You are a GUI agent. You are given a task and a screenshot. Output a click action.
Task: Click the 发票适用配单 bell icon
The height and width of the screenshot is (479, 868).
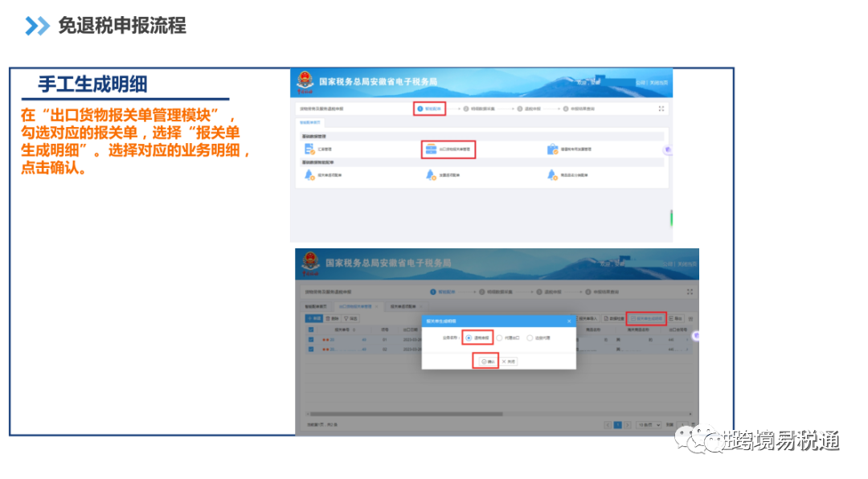tap(429, 175)
